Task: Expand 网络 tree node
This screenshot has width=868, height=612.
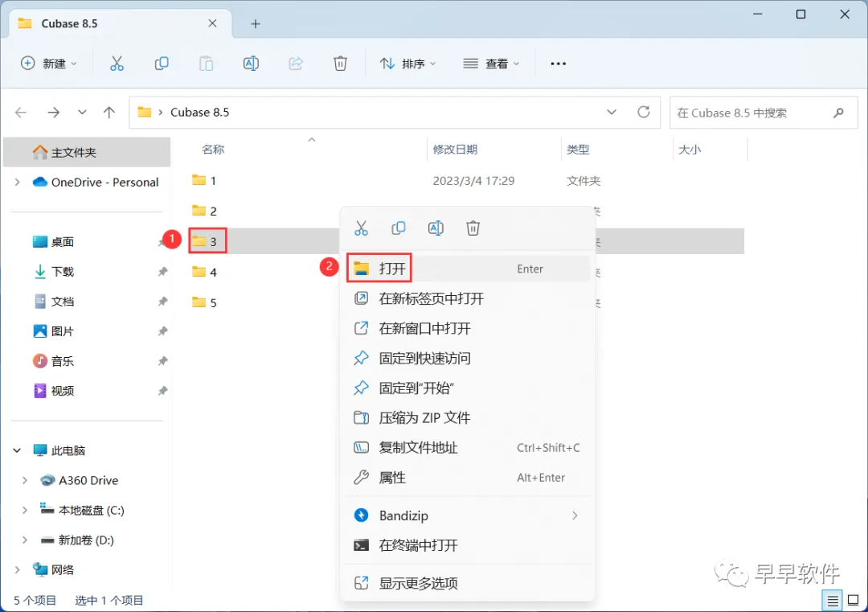Action: click(17, 569)
